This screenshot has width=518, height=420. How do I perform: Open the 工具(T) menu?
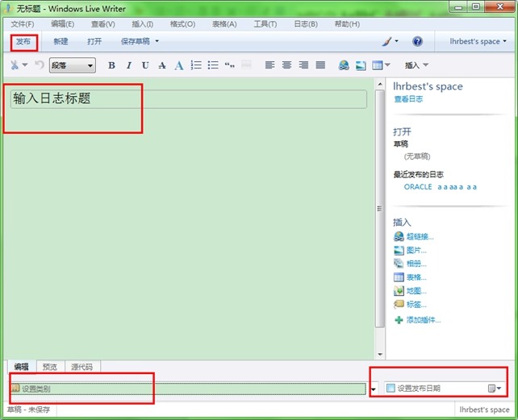point(265,24)
